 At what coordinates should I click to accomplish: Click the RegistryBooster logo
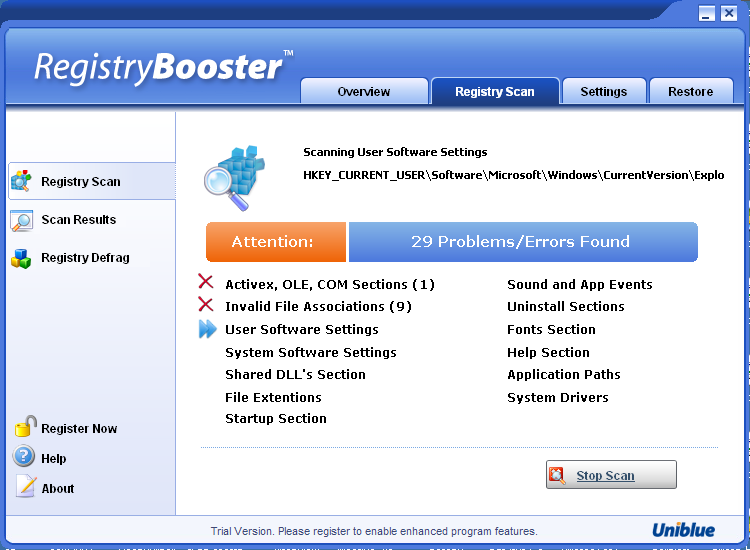(164, 67)
